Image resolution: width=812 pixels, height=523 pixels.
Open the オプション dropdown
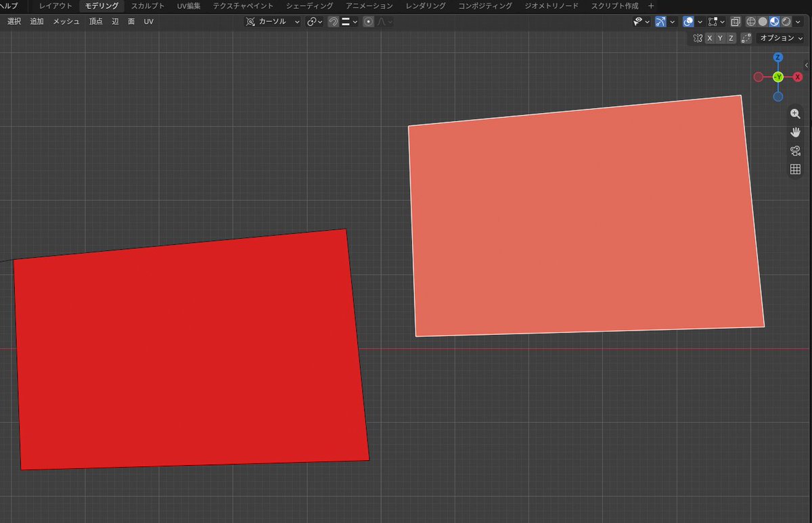click(x=781, y=39)
